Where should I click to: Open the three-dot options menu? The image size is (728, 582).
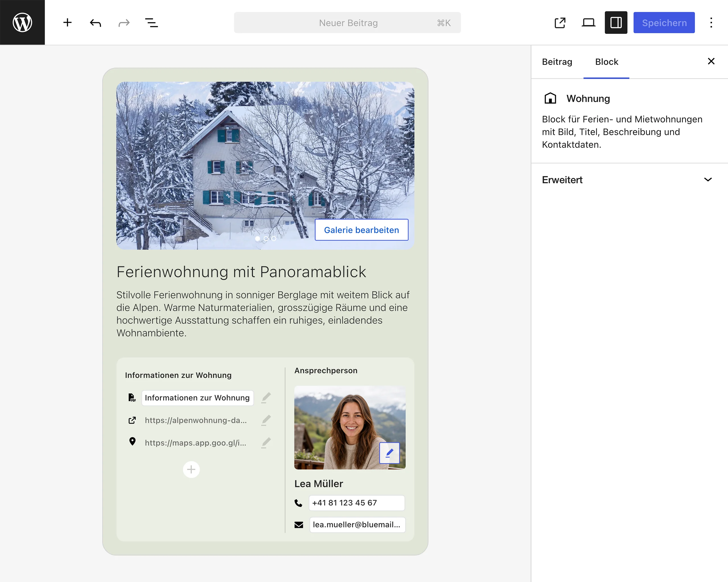pos(711,23)
